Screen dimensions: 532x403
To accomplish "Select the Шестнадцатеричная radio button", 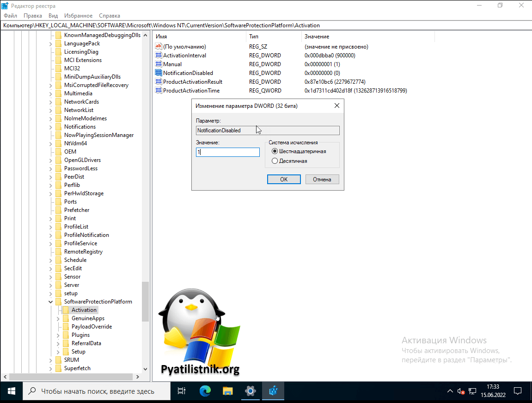I will point(275,151).
